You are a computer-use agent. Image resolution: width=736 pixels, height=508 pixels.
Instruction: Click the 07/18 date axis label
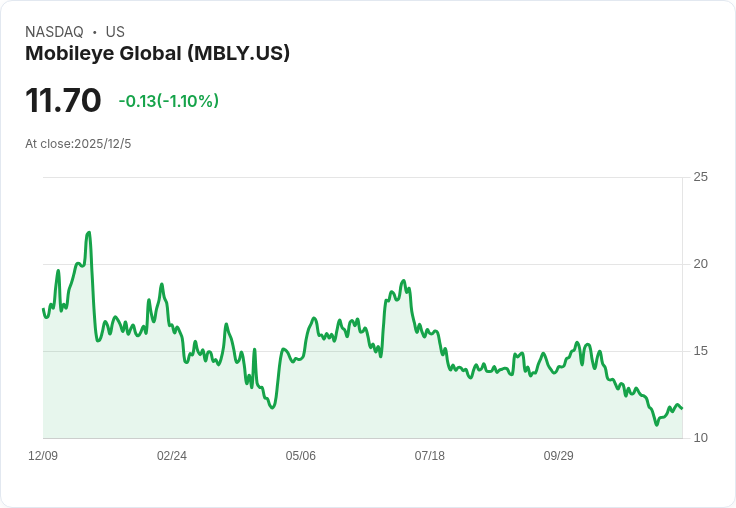tap(429, 456)
